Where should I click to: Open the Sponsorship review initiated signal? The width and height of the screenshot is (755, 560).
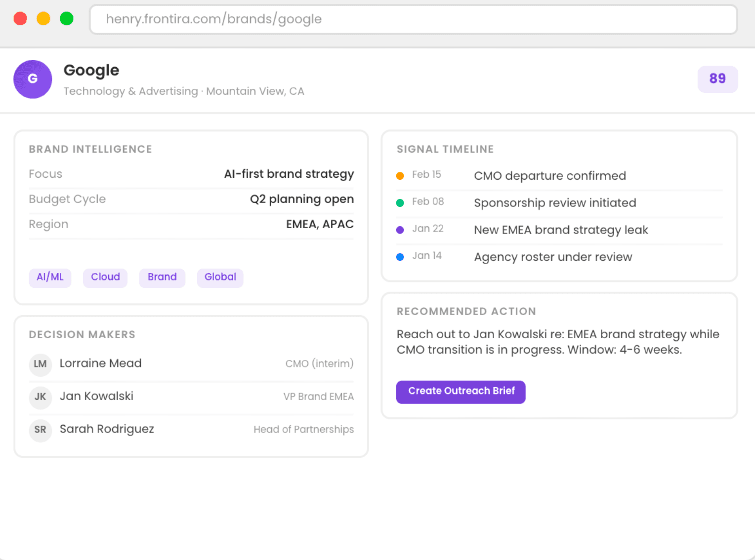[x=554, y=203]
